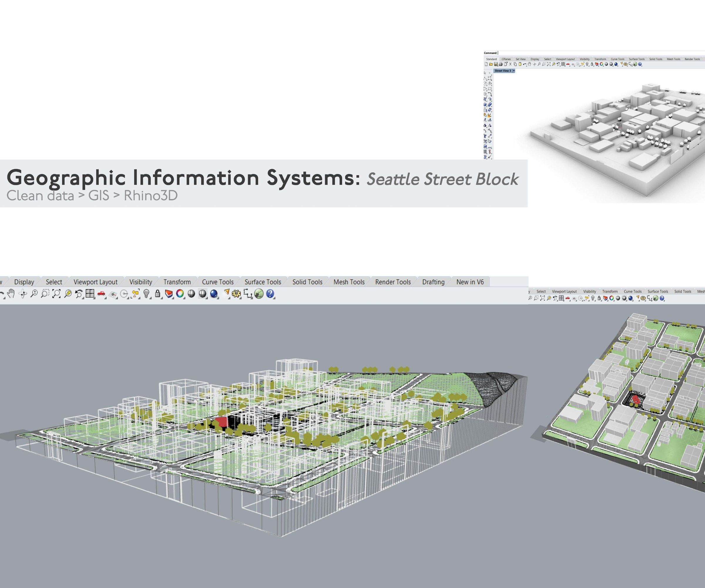
Task: Undo the view change in the wireframe-model window
Action: [x=79, y=294]
